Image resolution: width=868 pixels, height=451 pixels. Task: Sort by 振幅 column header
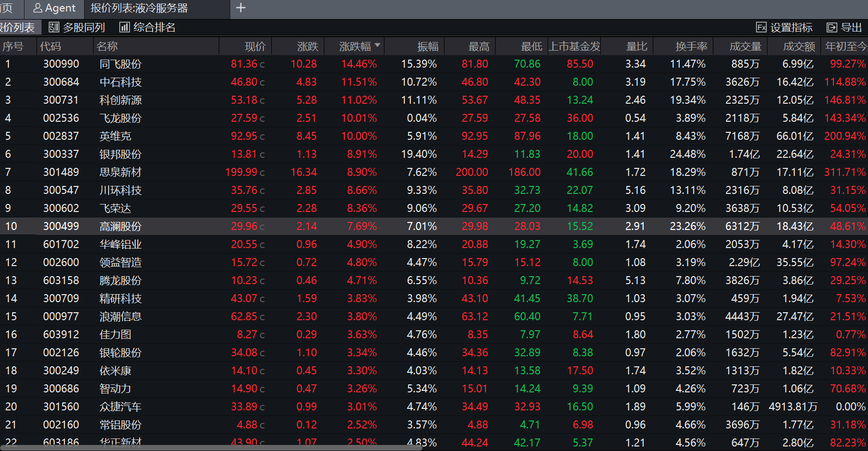[x=427, y=47]
